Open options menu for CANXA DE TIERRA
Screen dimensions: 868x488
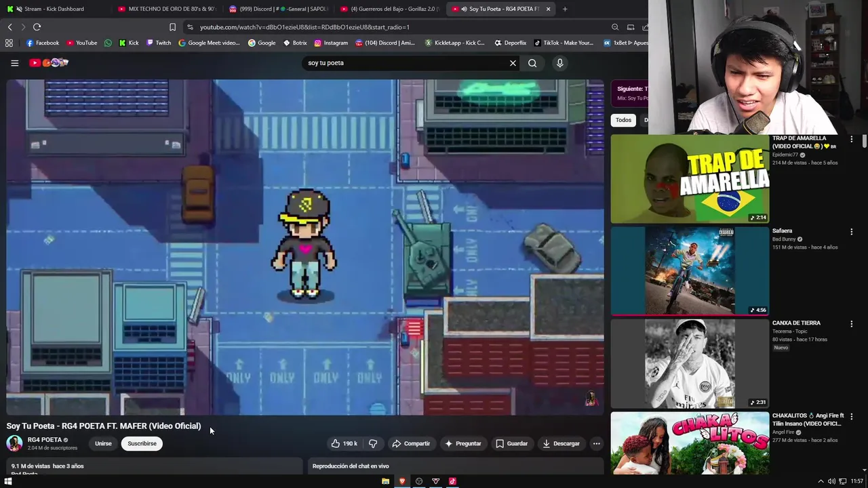tap(852, 324)
